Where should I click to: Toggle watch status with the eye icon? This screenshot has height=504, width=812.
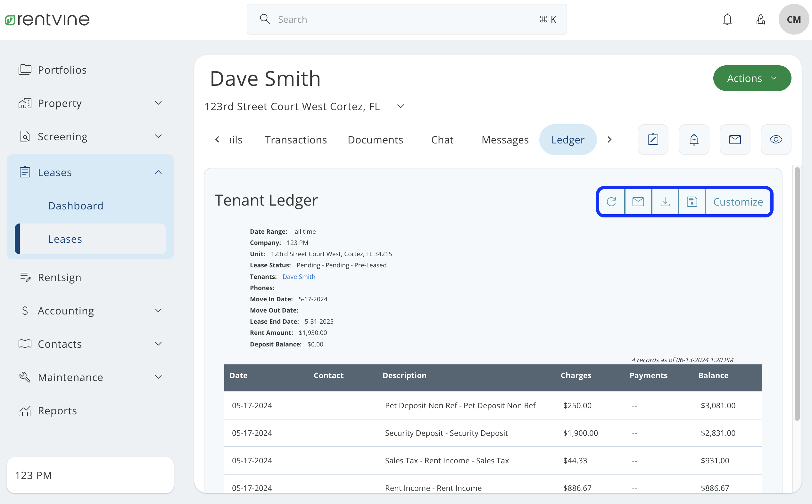tap(776, 140)
